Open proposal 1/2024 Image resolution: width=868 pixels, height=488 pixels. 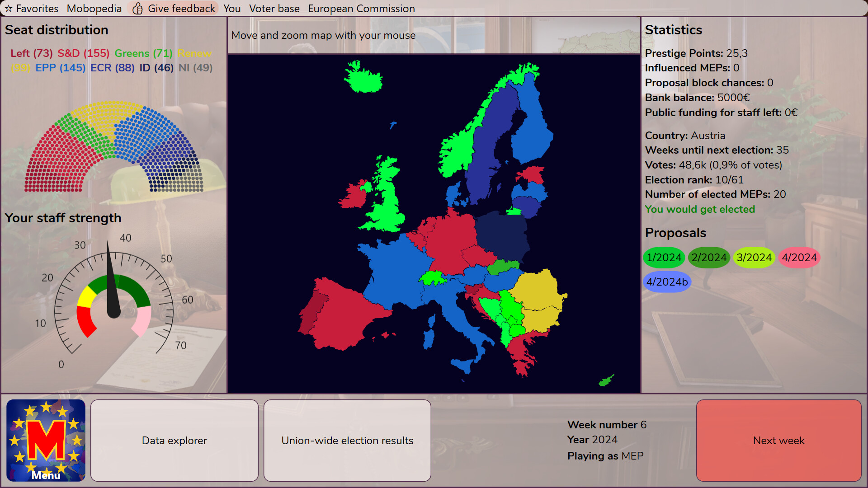664,258
